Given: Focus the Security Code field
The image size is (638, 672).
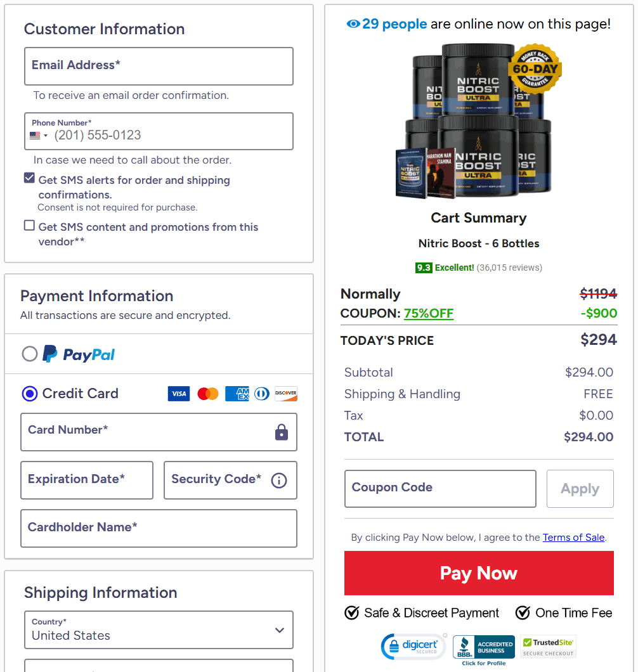Looking at the screenshot, I should point(230,480).
